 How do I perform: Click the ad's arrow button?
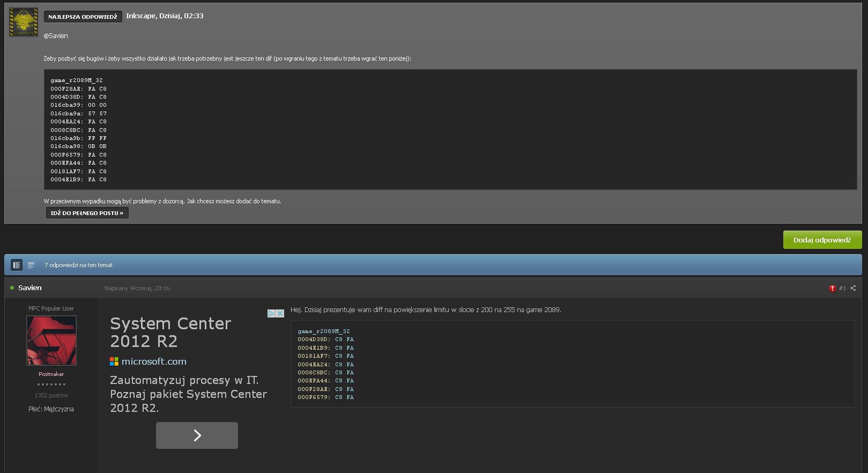click(197, 435)
